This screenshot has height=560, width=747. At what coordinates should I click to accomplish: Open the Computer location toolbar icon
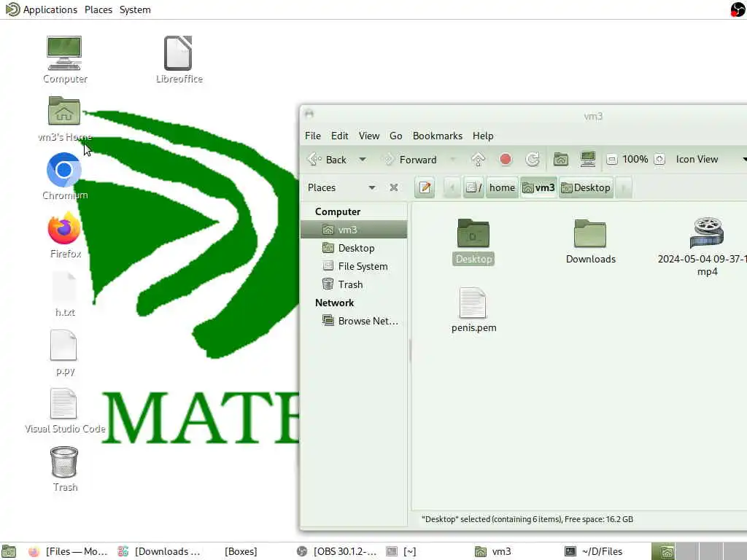(x=588, y=160)
